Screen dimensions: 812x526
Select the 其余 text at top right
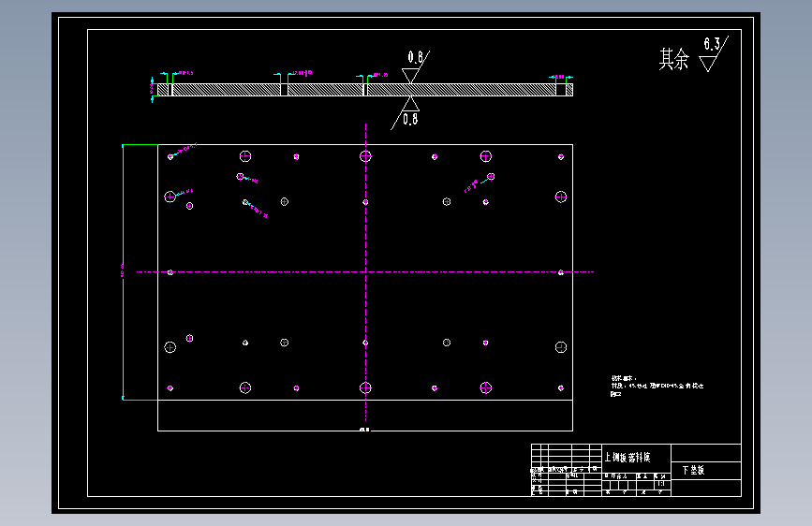pos(673,59)
